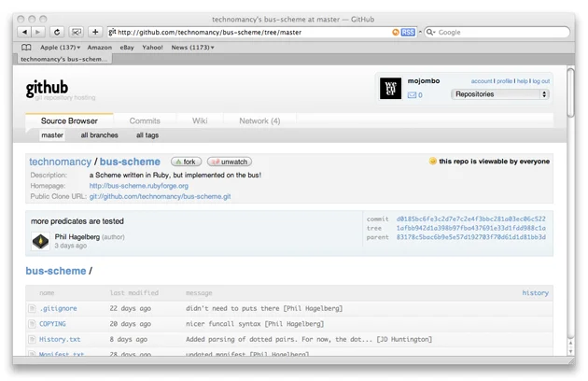
Task: Click the Safari forward arrow button
Action: [38, 33]
